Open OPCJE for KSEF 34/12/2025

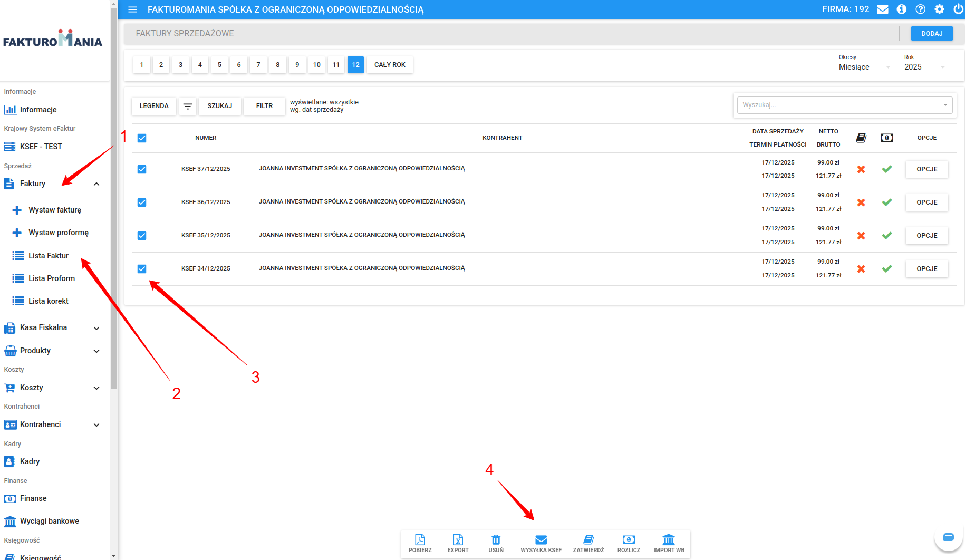click(927, 269)
